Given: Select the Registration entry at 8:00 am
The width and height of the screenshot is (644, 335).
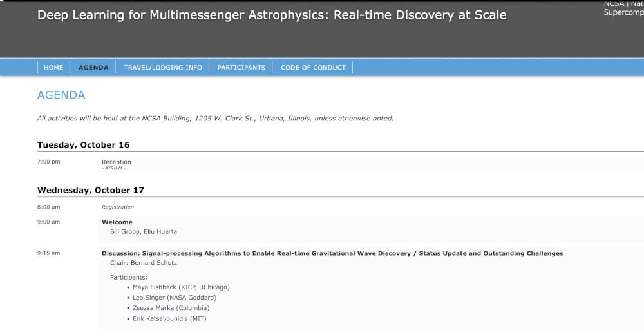Looking at the screenshot, I should point(118,207).
